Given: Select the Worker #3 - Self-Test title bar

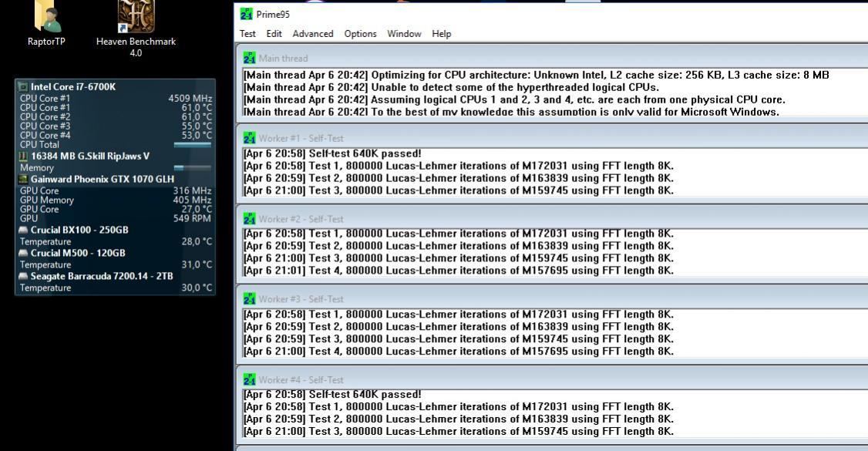Looking at the screenshot, I should coord(552,299).
